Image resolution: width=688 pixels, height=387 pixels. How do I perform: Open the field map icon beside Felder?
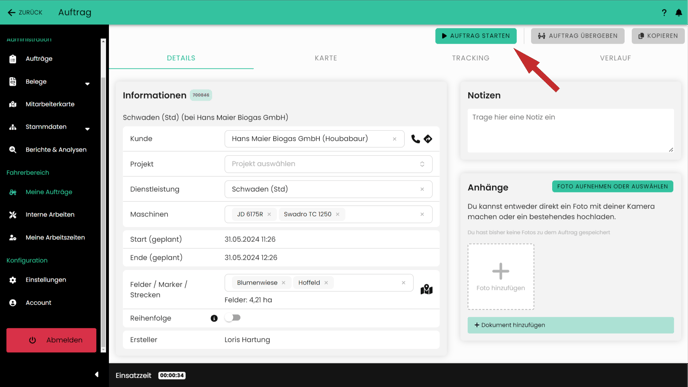click(x=426, y=289)
